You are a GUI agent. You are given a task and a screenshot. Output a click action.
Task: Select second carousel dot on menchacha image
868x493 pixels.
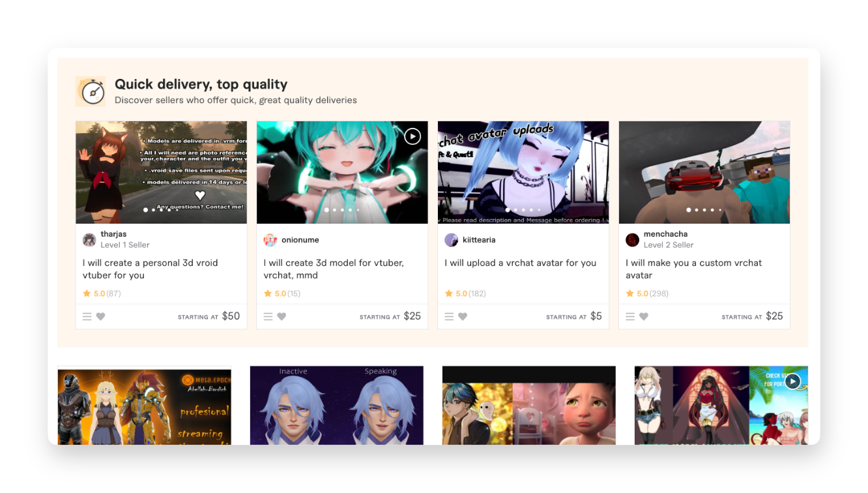tap(697, 210)
